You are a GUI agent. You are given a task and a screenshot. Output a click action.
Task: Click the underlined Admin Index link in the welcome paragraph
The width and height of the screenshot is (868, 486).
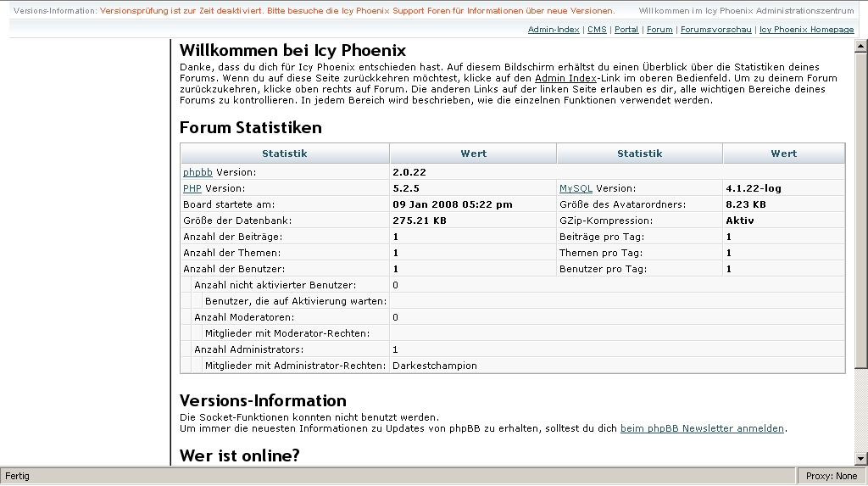coord(565,78)
